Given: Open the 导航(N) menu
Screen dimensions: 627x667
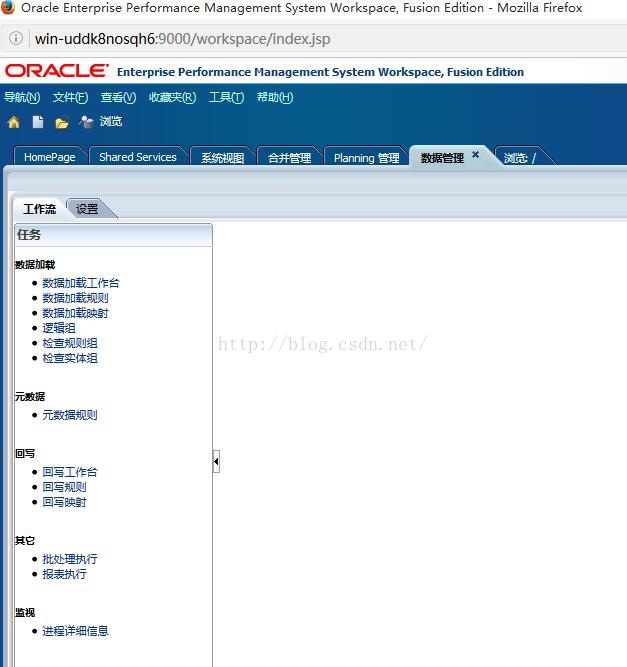Looking at the screenshot, I should [22, 97].
